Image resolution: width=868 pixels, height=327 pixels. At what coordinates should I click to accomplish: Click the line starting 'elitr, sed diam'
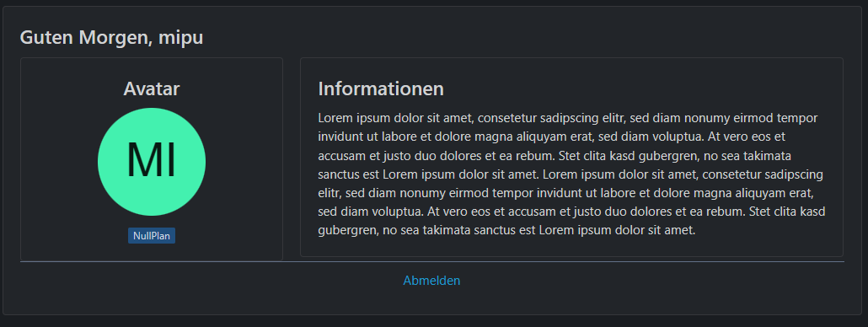pos(565,193)
